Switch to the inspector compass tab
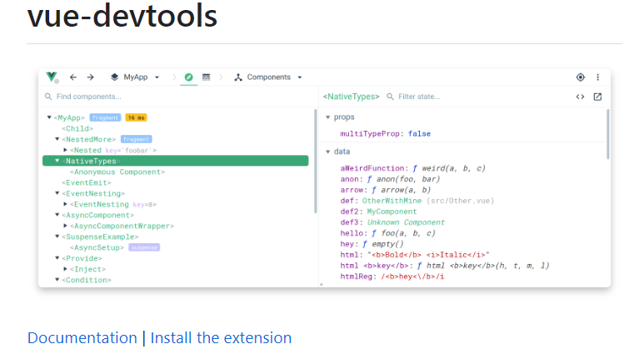This screenshot has height=359, width=644. (188, 77)
